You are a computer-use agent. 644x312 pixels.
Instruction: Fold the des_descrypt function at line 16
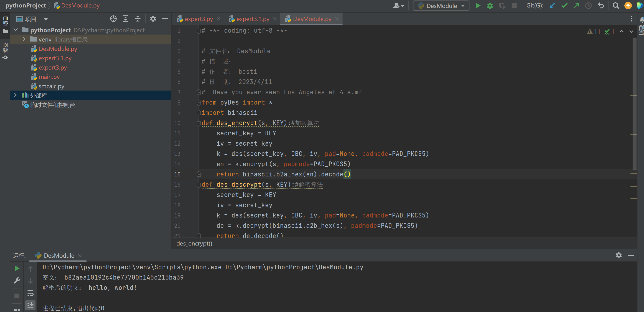tap(199, 185)
